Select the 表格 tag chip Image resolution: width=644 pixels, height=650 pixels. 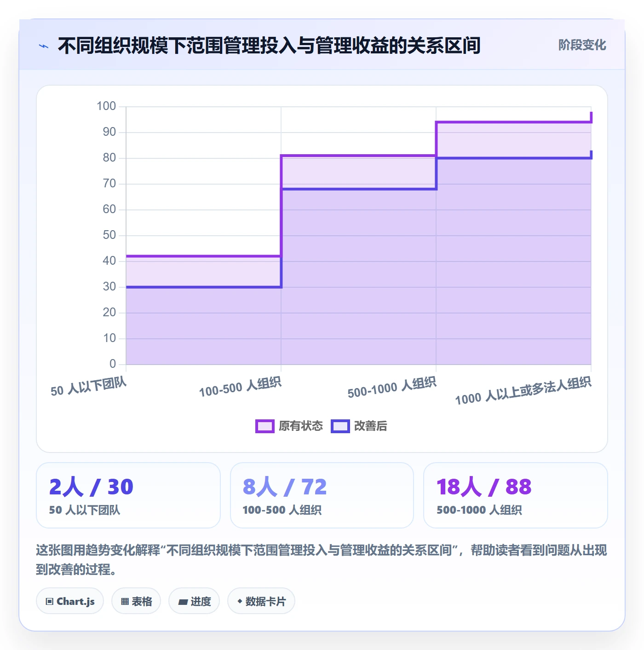click(x=136, y=601)
